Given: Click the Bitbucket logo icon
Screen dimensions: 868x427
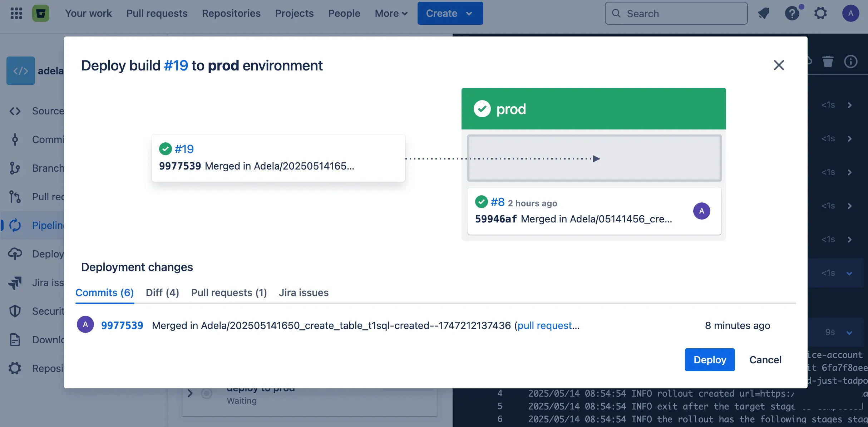Looking at the screenshot, I should click(41, 13).
